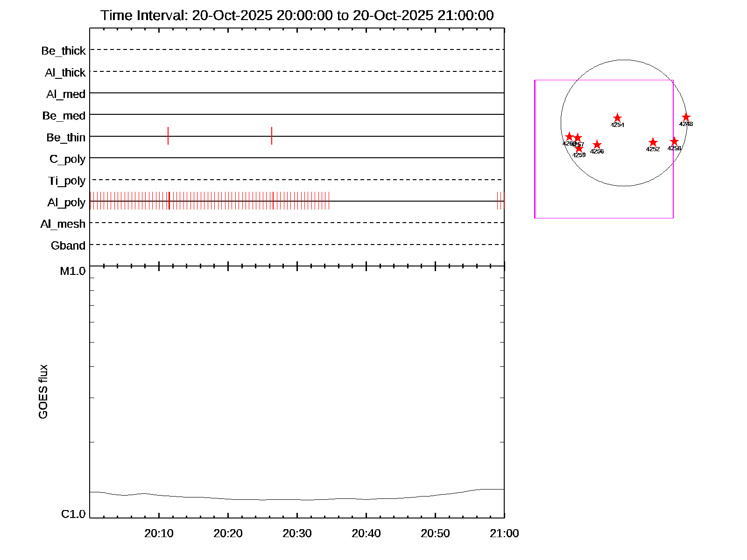Select the active region 4258 star marker

tap(674, 141)
